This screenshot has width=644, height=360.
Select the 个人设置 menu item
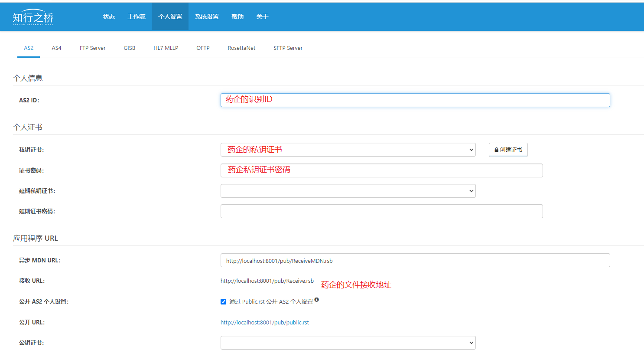(170, 16)
